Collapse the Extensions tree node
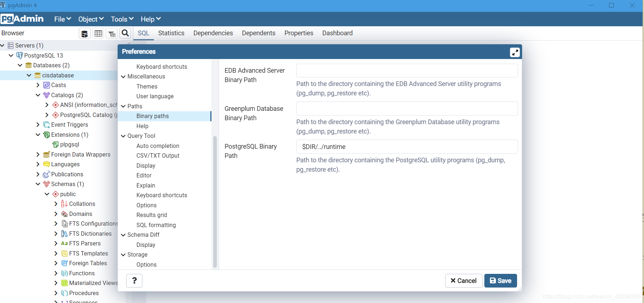The height and width of the screenshot is (303, 644). [x=38, y=135]
